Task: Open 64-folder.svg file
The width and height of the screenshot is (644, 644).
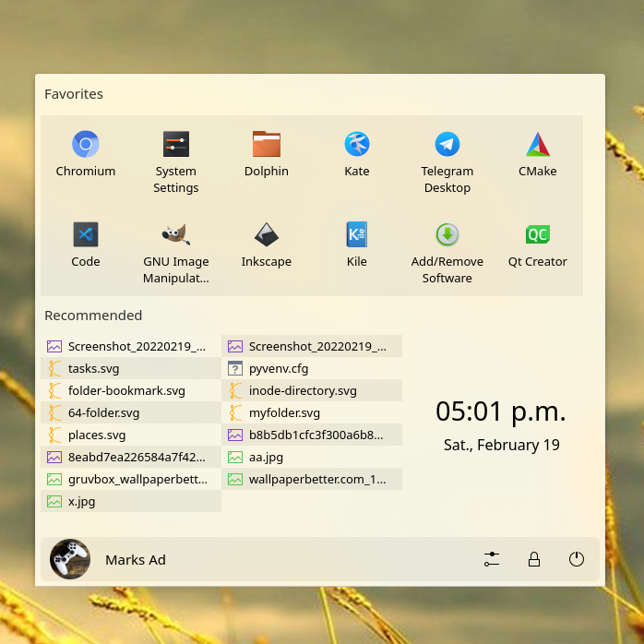Action: pos(131,412)
